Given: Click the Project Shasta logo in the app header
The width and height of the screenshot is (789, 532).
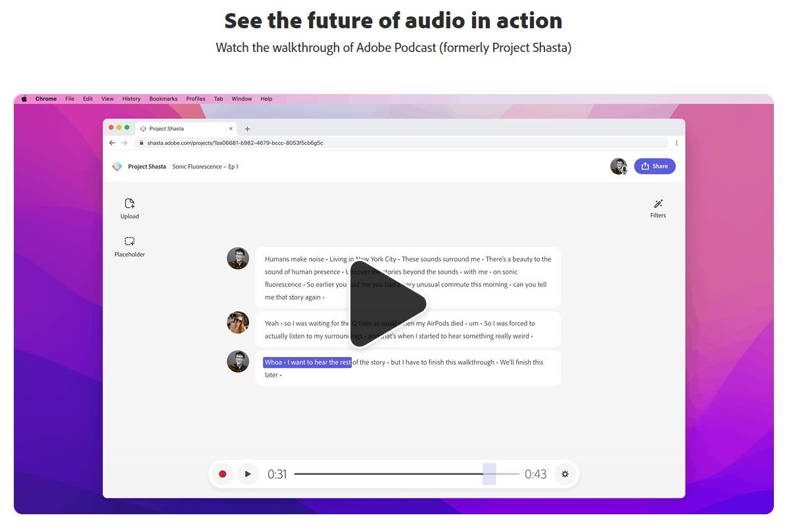Looking at the screenshot, I should [x=117, y=166].
